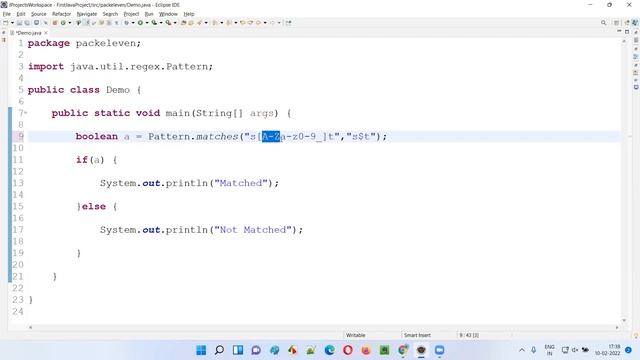
Task: Open the Refactor menu
Action: pyautogui.click(x=61, y=14)
